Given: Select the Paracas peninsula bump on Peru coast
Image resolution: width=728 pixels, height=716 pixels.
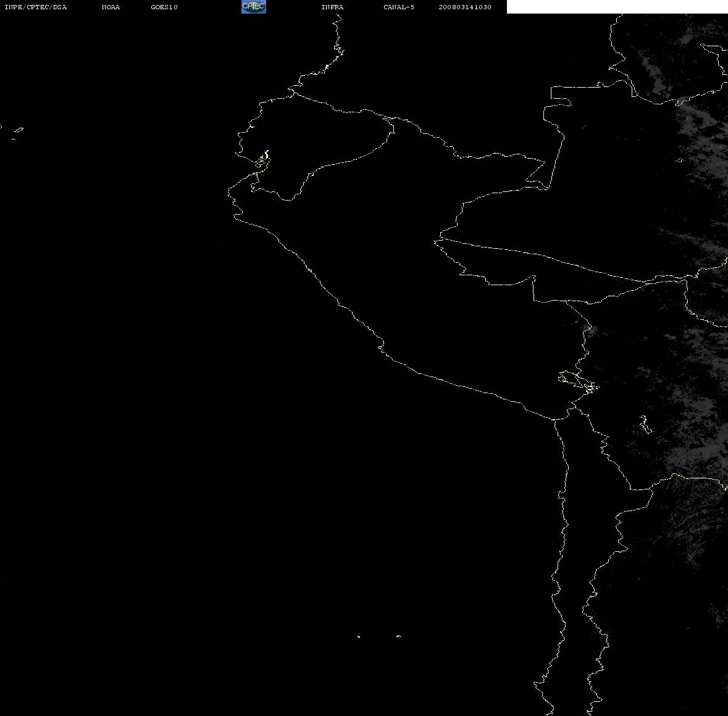Looking at the screenshot, I should click(381, 346).
